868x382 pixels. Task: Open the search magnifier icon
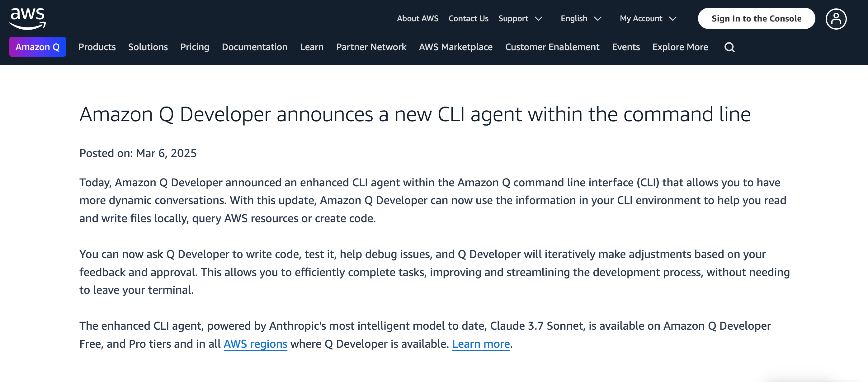[729, 47]
